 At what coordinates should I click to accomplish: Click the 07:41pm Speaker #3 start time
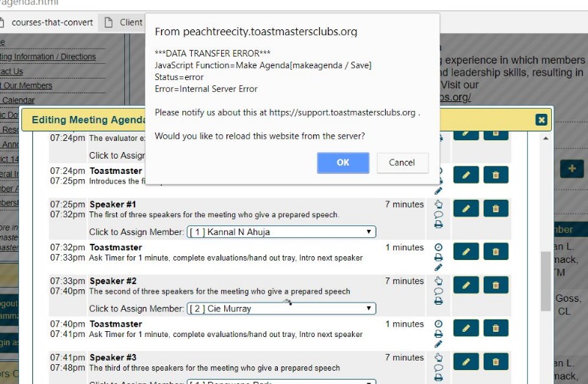point(68,358)
